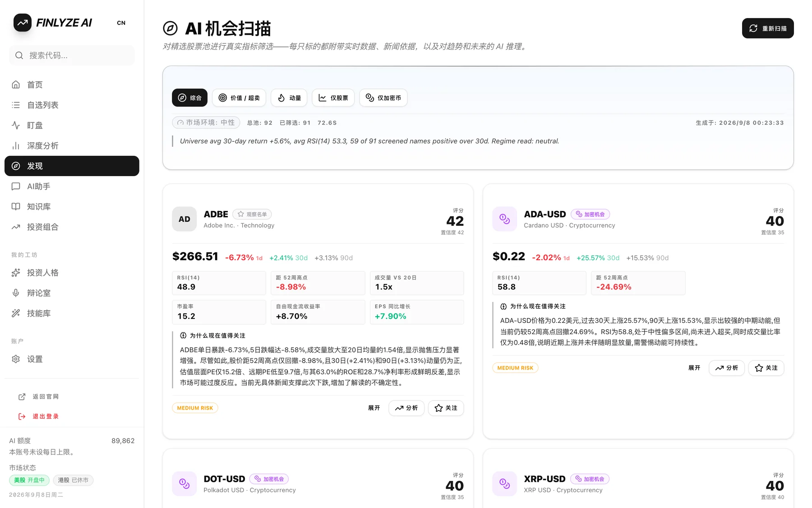This screenshot has height=508, width=812.
Task: Click the ADA-USD price $0.22
Action: (509, 256)
